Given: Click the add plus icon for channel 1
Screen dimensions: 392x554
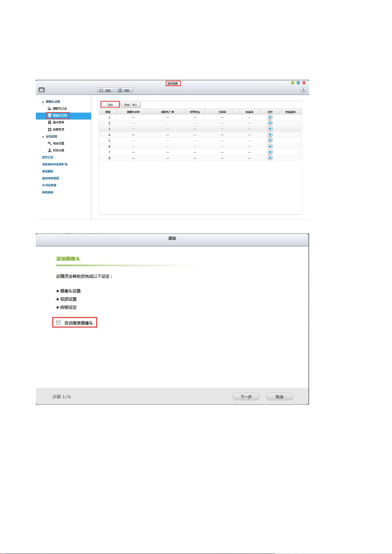Looking at the screenshot, I should click(x=270, y=117).
